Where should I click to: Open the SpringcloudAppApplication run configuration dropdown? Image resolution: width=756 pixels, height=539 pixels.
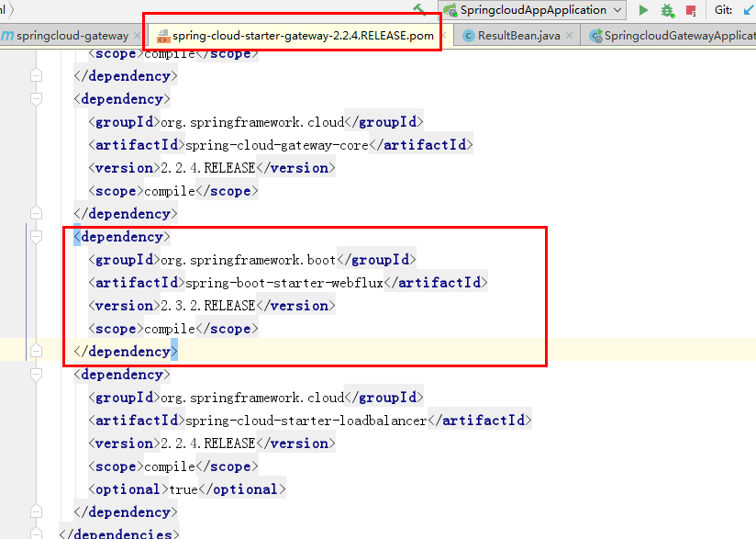(532, 10)
